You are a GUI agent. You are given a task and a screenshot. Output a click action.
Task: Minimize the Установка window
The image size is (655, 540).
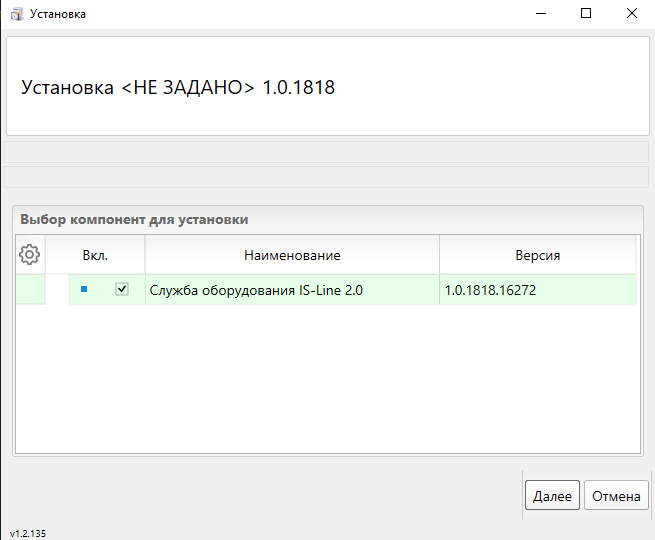coord(541,13)
